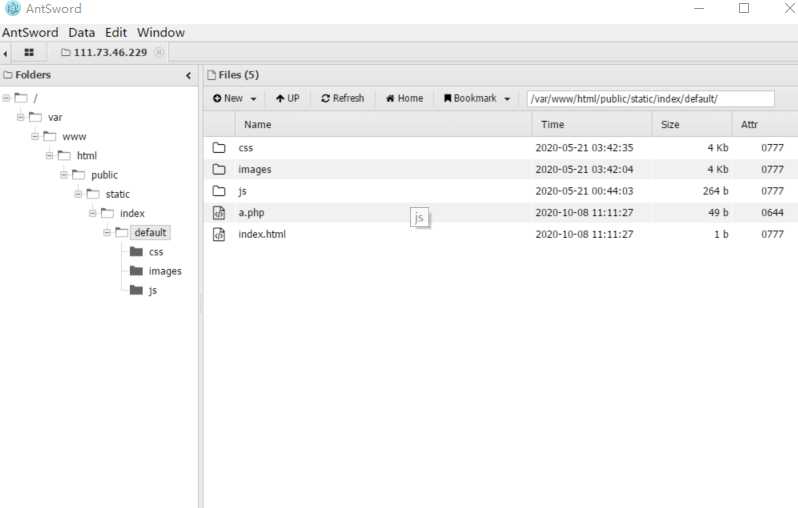Collapse the www tree node
Screen dimensions: 798x508
pyautogui.click(x=35, y=136)
